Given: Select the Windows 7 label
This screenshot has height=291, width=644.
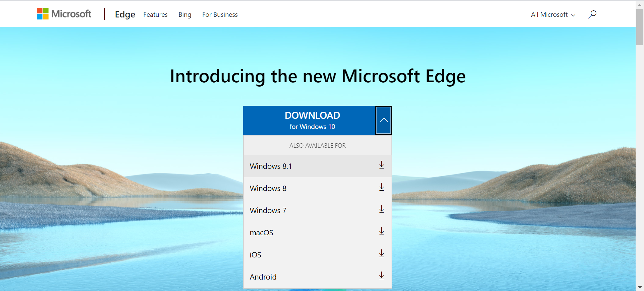Looking at the screenshot, I should pyautogui.click(x=268, y=210).
